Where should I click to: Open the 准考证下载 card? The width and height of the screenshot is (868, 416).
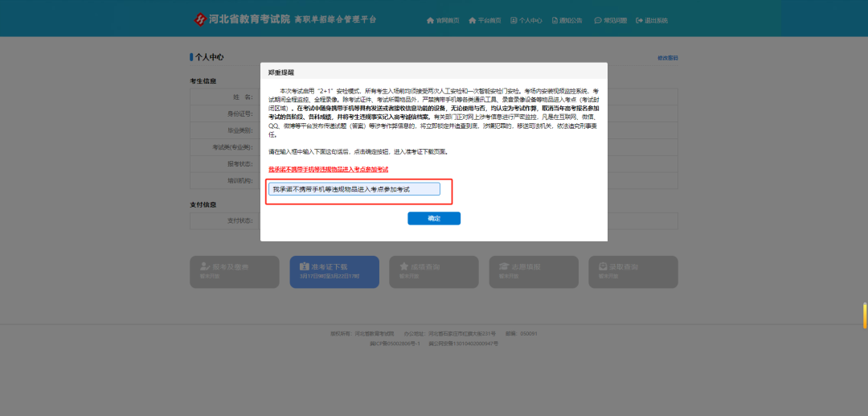(x=334, y=271)
